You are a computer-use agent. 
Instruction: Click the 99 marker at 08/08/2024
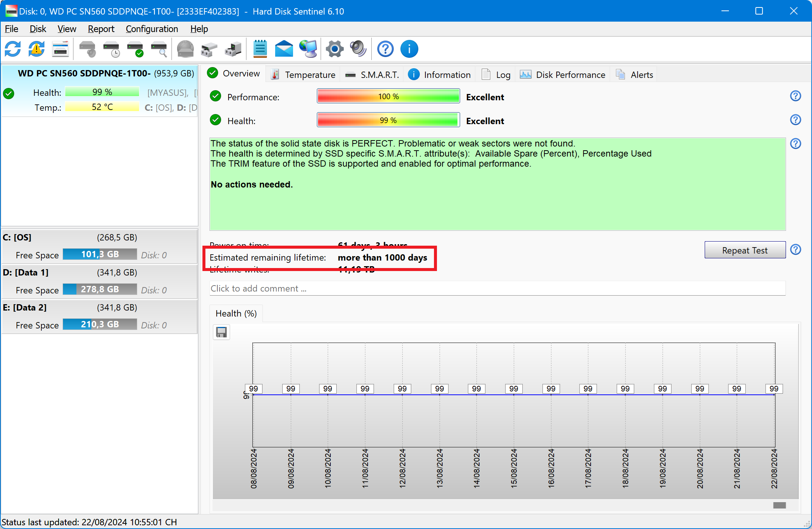click(254, 388)
